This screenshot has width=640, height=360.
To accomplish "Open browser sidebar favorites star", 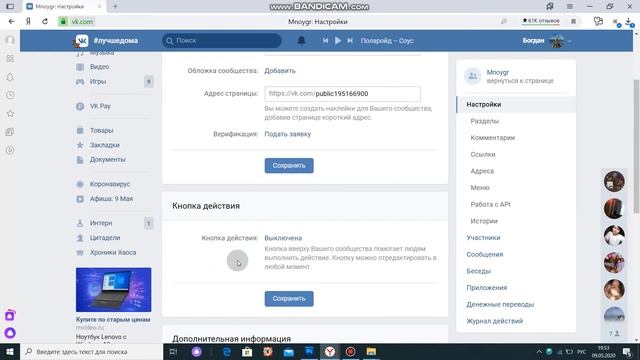I will pos(10,113).
